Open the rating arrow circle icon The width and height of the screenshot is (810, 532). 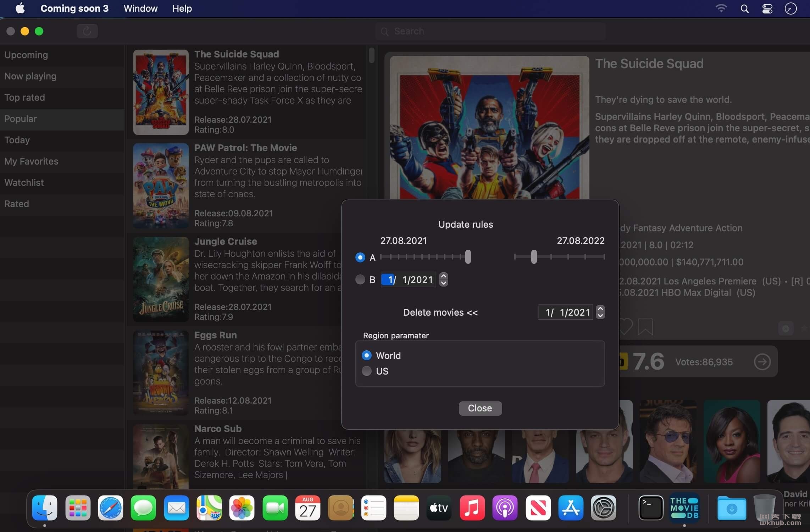(762, 362)
